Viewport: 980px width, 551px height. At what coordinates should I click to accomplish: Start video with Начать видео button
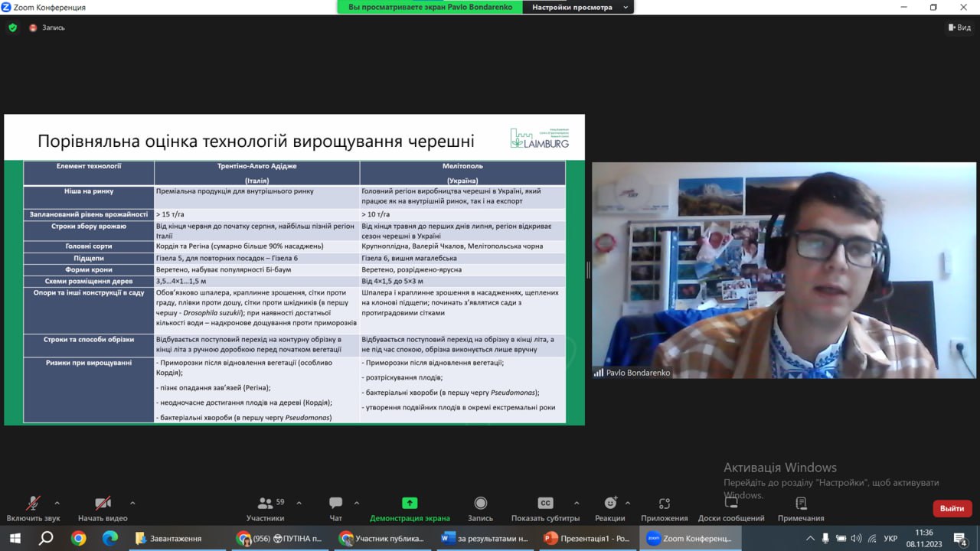click(x=103, y=509)
